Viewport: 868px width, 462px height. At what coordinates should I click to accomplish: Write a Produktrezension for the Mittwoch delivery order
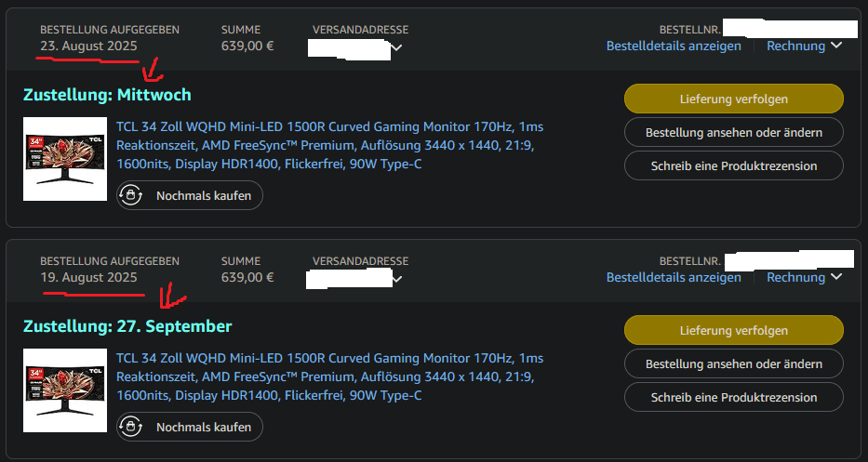pos(733,166)
